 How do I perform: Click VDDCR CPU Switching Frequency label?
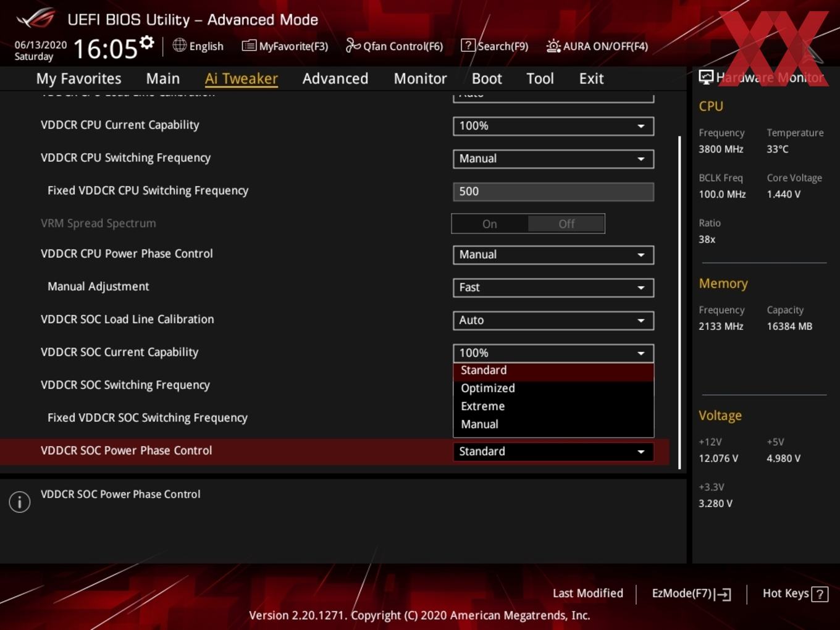tap(125, 157)
